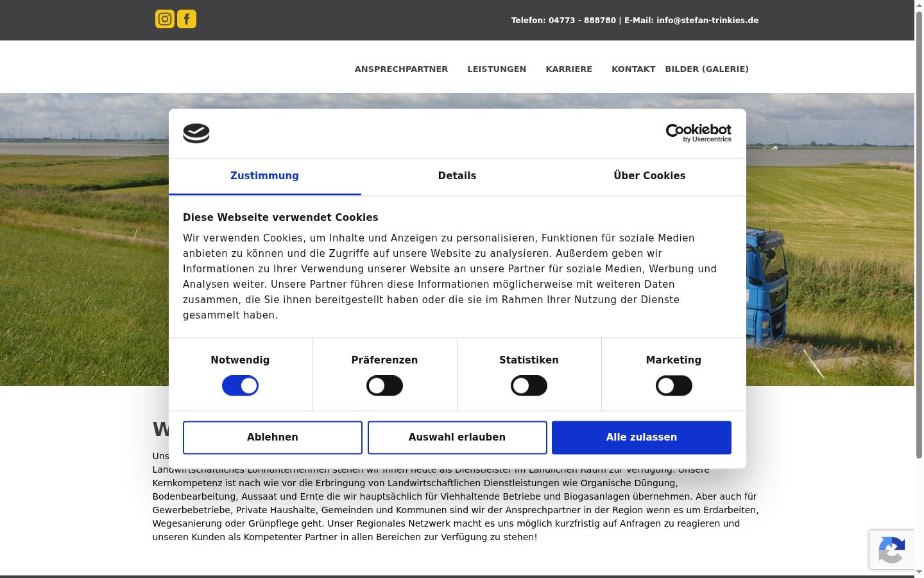Go to the Karriere page
The width and height of the screenshot is (924, 578).
[569, 69]
